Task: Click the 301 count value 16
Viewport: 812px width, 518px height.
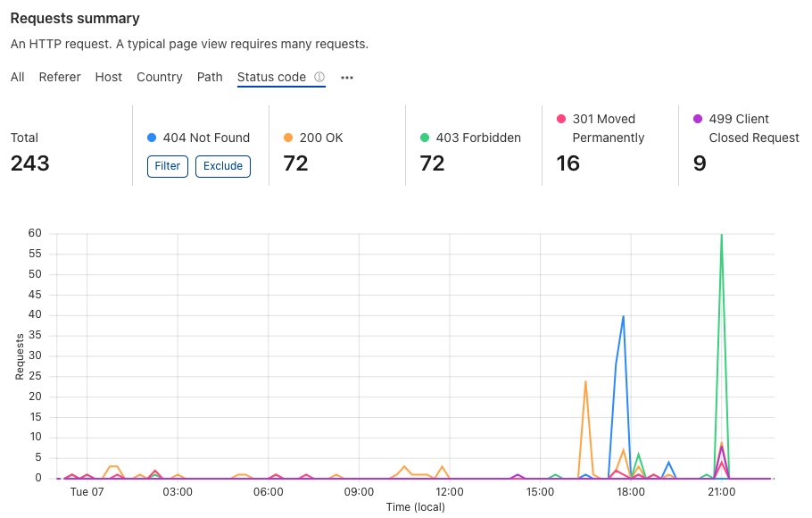Action: (568, 163)
